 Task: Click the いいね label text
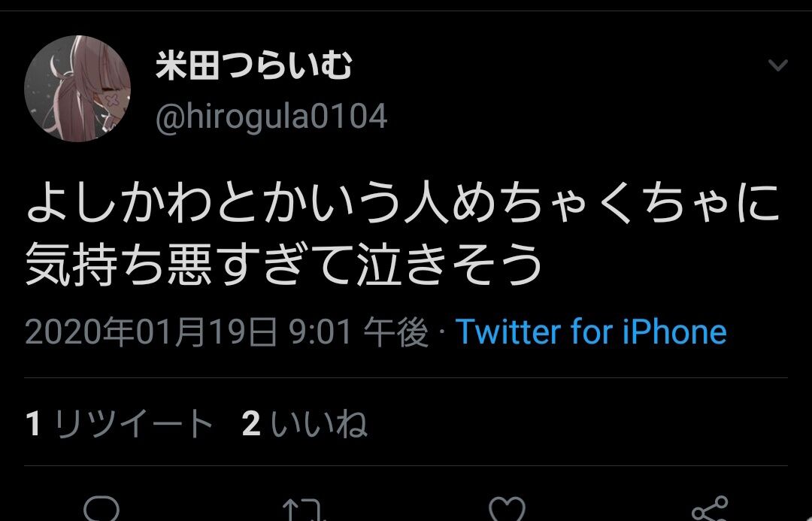point(319,423)
